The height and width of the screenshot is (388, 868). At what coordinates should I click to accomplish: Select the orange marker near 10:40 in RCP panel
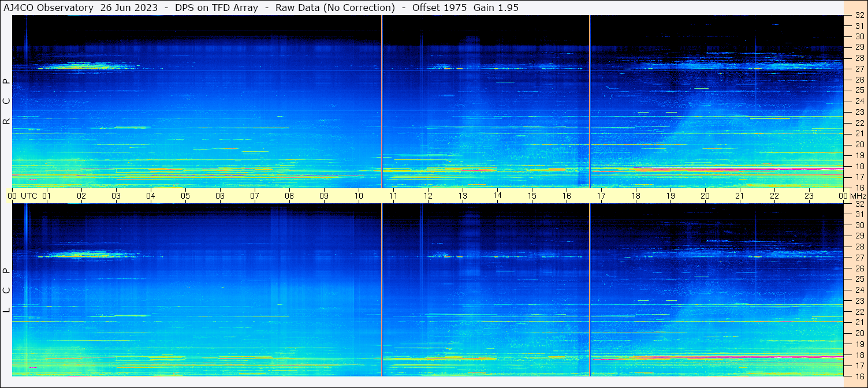pos(382,101)
